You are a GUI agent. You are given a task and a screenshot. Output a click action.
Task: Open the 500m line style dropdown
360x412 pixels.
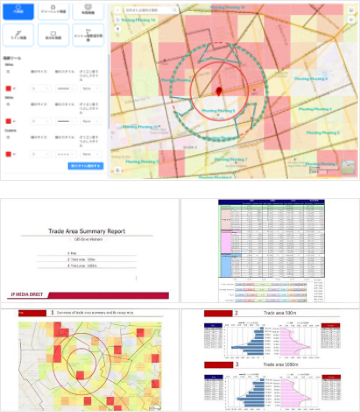pos(66,88)
